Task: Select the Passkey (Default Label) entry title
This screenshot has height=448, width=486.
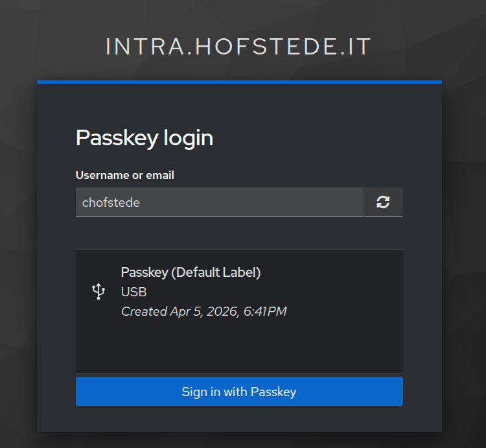Action: pyautogui.click(x=191, y=272)
